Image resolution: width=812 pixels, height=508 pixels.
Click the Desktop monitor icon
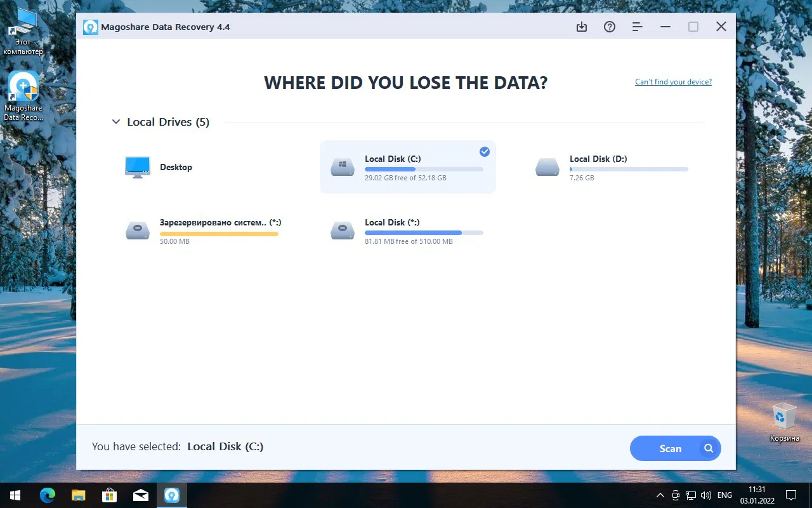click(137, 166)
